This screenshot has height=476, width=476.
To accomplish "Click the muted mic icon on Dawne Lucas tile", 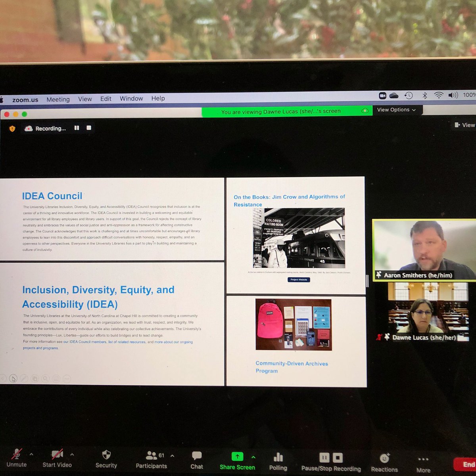I will [380, 337].
